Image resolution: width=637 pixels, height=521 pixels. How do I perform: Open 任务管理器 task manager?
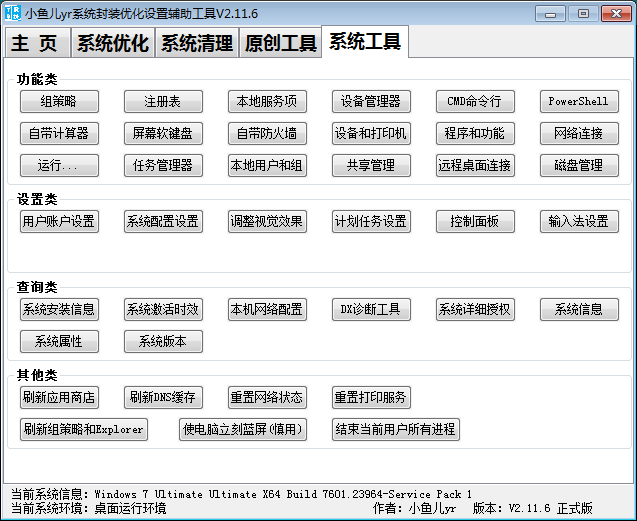point(163,166)
